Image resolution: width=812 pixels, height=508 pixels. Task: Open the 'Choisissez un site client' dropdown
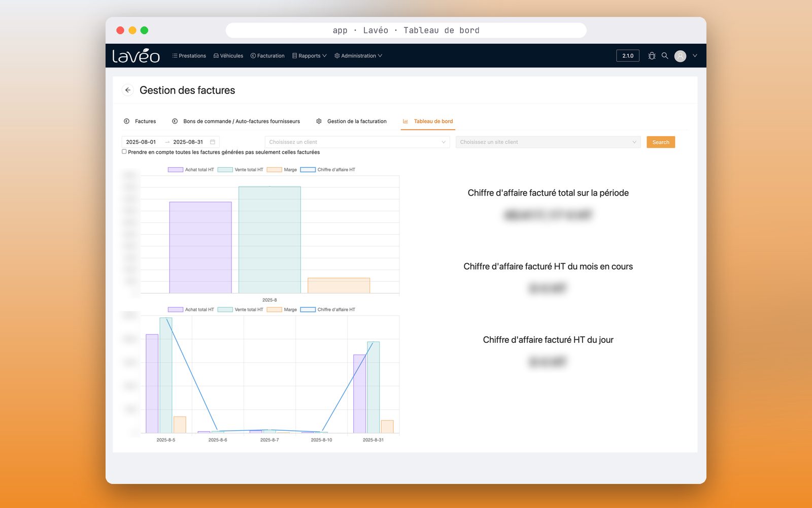548,142
